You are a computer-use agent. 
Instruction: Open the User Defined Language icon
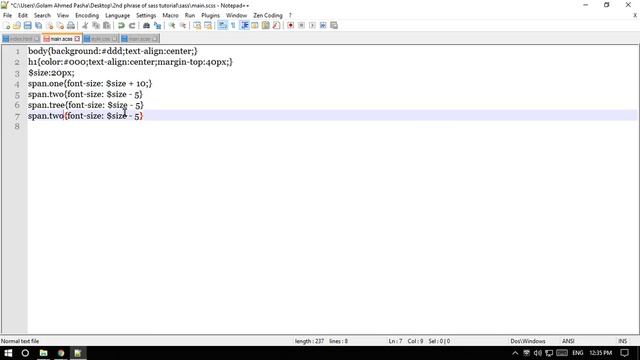click(255, 25)
